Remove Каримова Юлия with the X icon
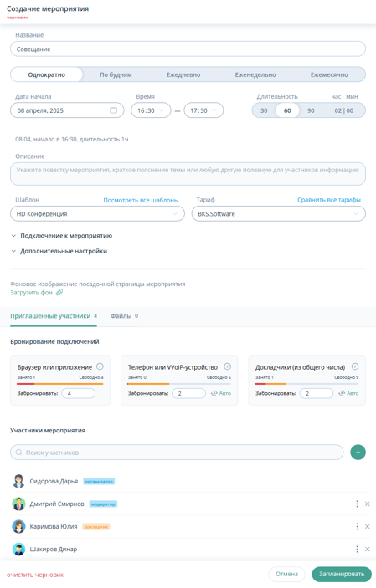This screenshot has height=588, width=376. pyautogui.click(x=368, y=526)
